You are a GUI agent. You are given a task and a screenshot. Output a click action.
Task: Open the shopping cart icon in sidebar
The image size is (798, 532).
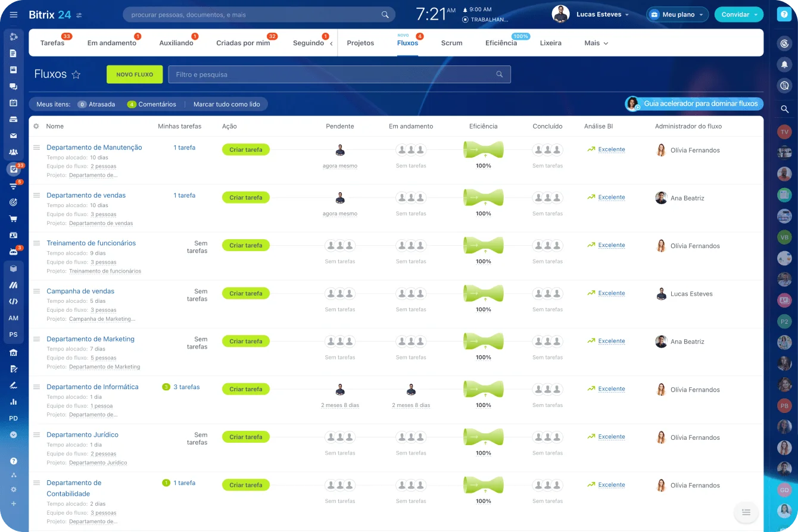(13, 218)
